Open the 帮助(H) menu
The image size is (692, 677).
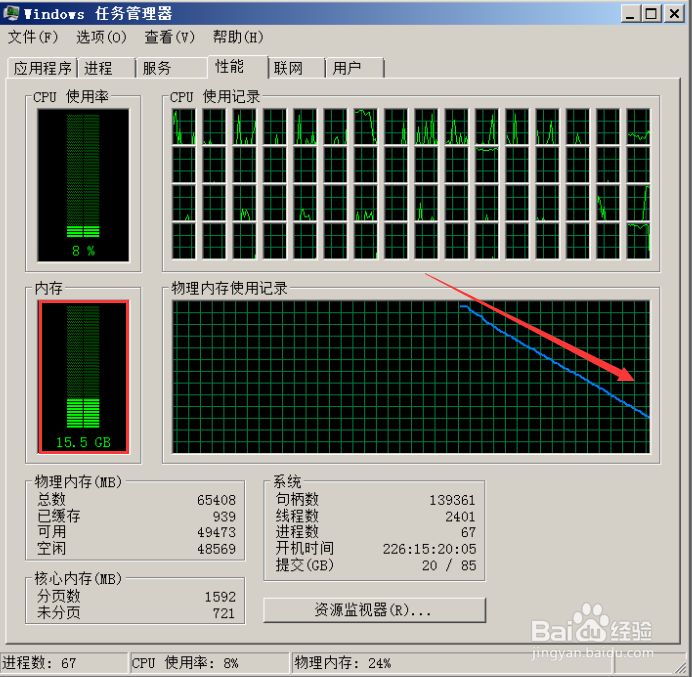[238, 37]
